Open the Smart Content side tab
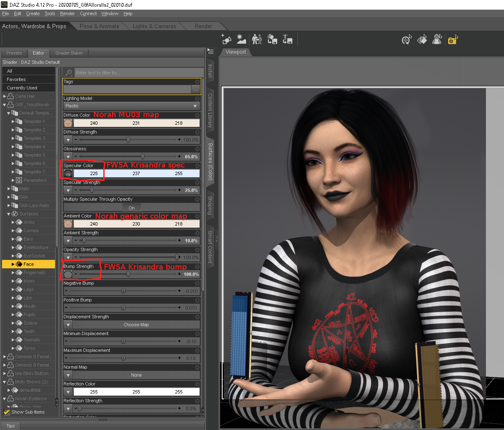 (x=210, y=247)
